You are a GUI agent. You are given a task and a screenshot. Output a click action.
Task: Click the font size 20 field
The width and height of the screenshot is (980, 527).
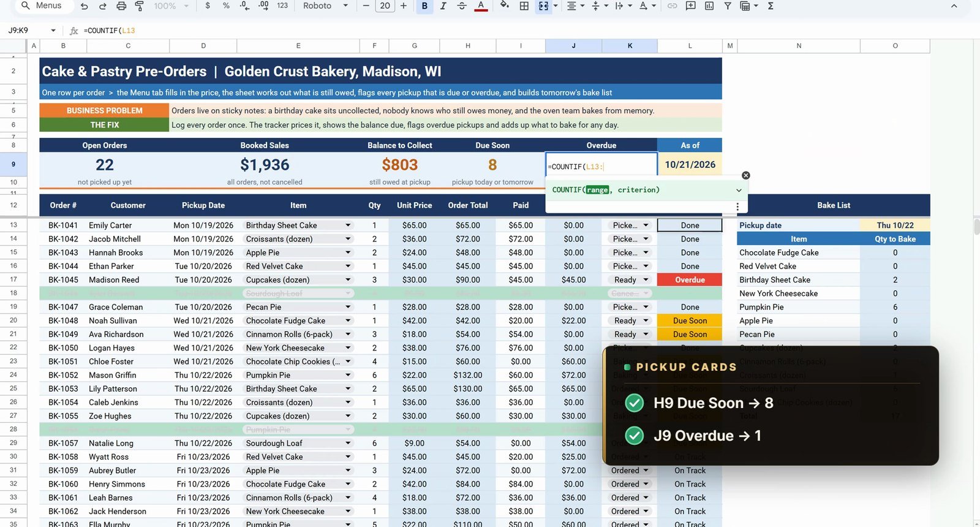coord(385,6)
